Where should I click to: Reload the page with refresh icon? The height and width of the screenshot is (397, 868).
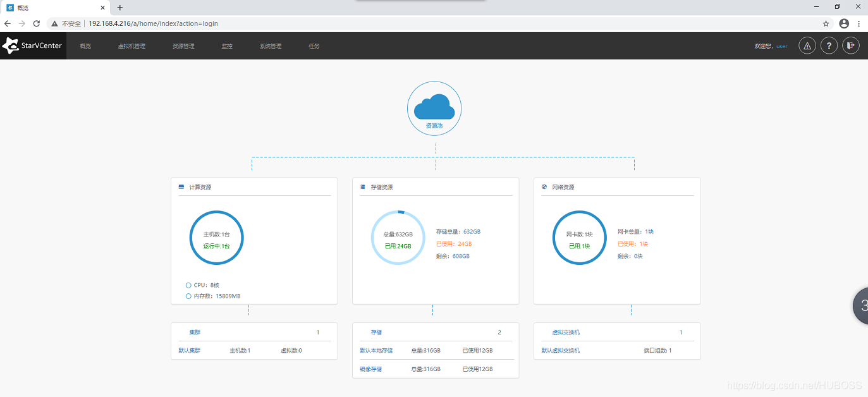click(x=37, y=23)
